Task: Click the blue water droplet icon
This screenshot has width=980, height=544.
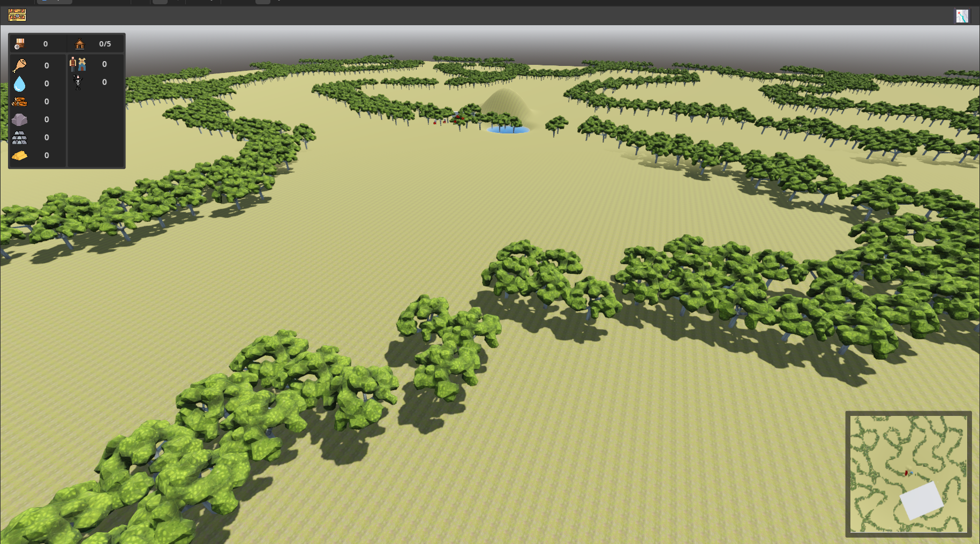Action: [19, 84]
